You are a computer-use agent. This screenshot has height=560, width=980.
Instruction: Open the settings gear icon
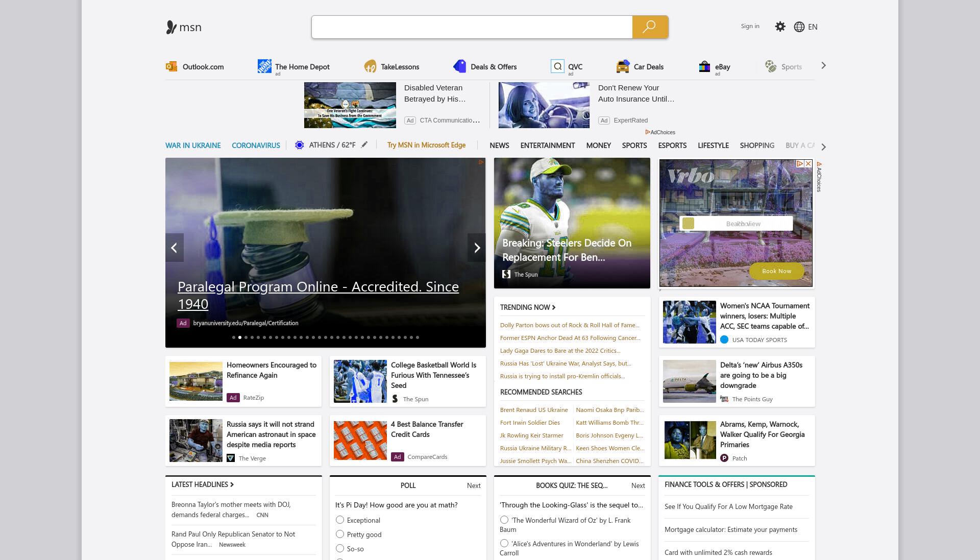point(780,27)
